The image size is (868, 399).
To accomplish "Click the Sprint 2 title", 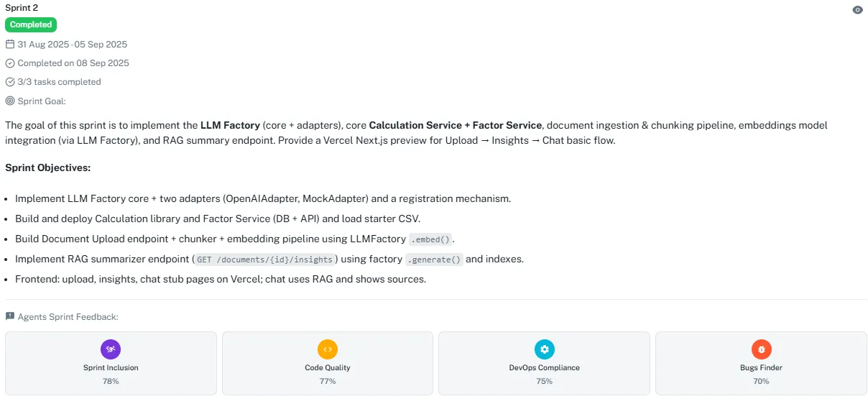I will (x=22, y=8).
